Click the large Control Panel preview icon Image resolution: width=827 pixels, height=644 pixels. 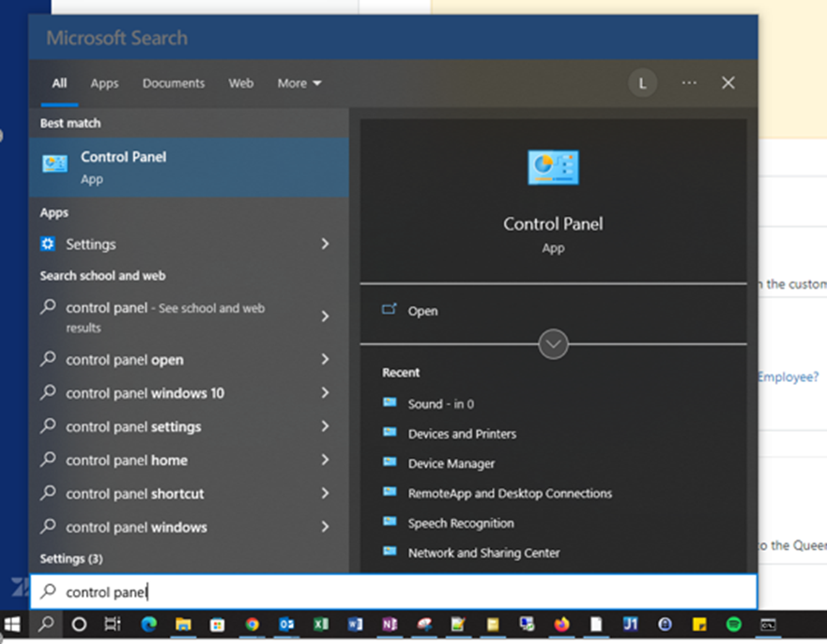coord(553,168)
